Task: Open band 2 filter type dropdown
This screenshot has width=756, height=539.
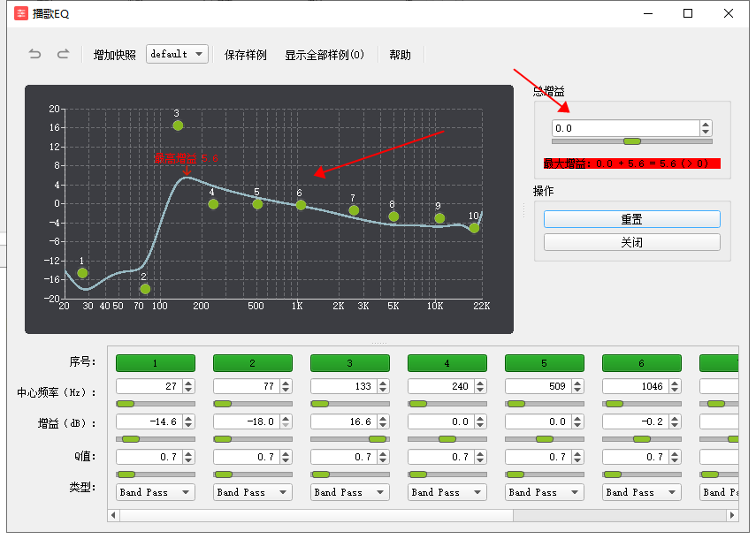Action: (253, 492)
